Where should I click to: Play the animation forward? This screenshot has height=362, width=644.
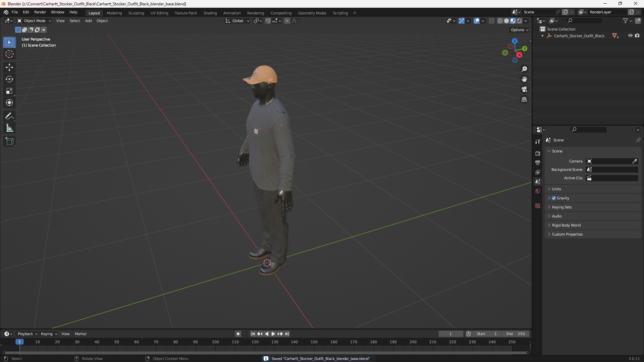click(273, 334)
